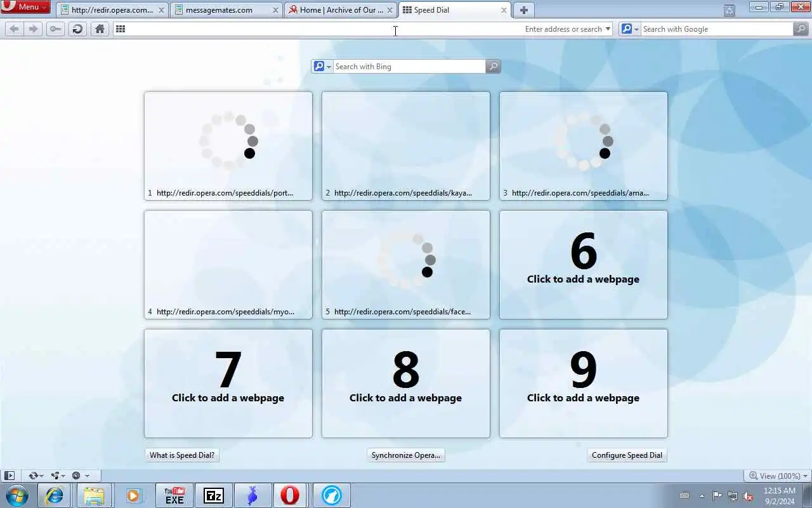The image size is (812, 508).
Task: Open the 7z archiver taskbar icon
Action: 213,495
